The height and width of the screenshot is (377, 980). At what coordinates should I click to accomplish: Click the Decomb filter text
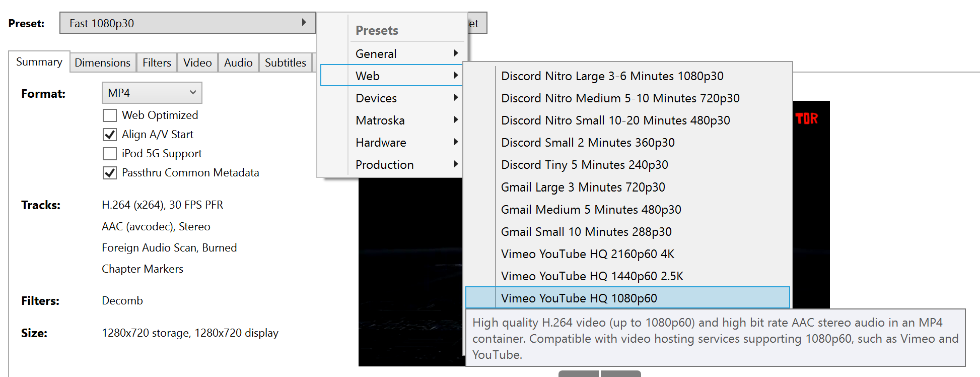(x=122, y=300)
